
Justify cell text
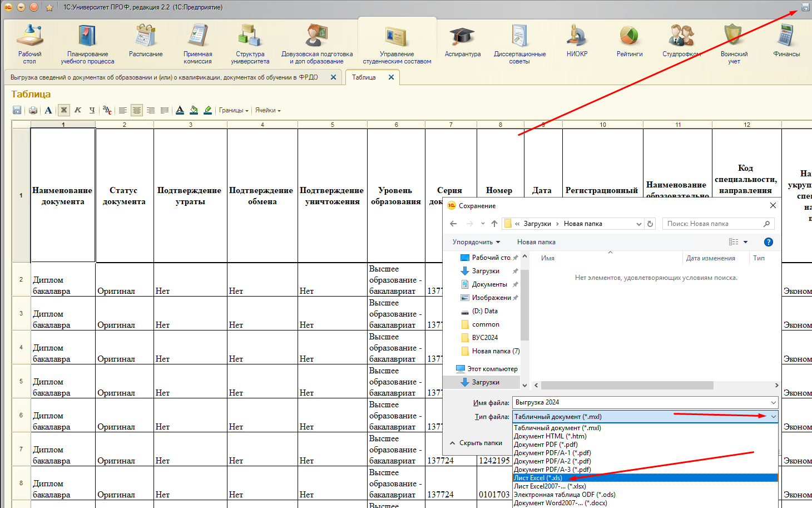pos(165,110)
